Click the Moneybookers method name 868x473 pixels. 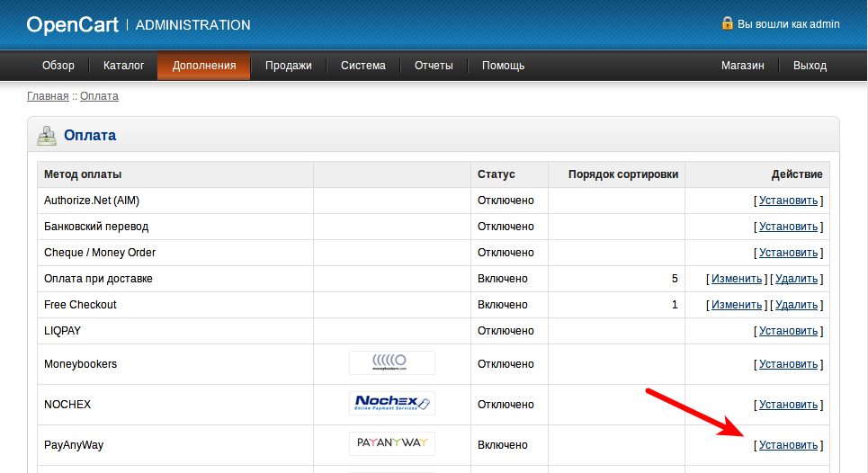[x=80, y=363]
